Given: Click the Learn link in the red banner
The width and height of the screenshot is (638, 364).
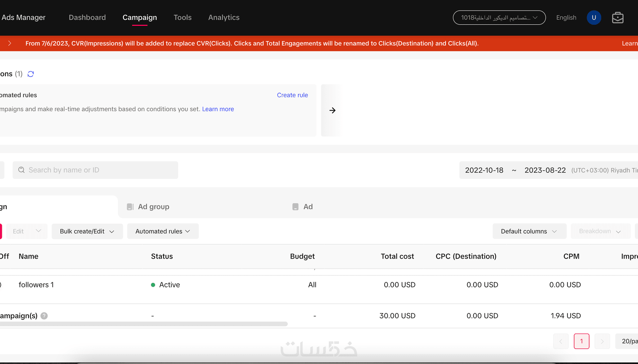Looking at the screenshot, I should (630, 44).
